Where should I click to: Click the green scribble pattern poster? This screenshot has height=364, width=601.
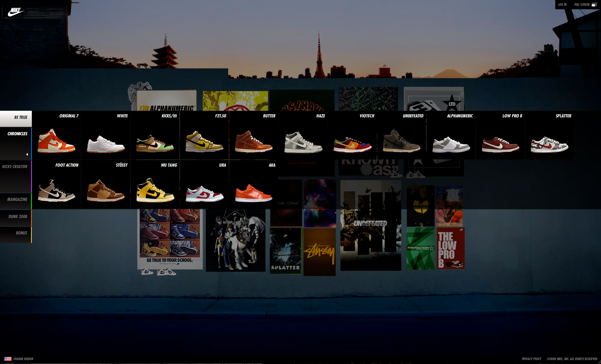[368, 99]
